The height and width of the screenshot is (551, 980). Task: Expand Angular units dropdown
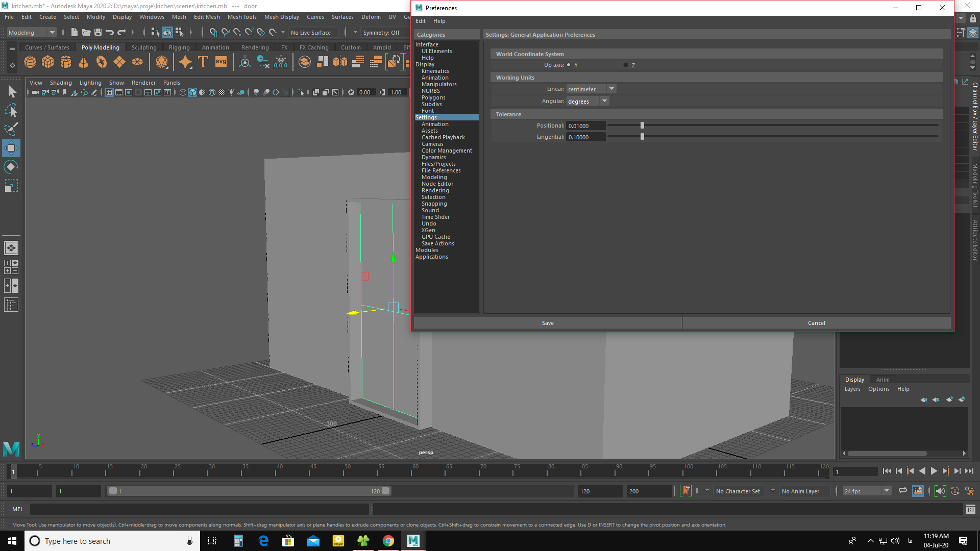[x=605, y=101]
